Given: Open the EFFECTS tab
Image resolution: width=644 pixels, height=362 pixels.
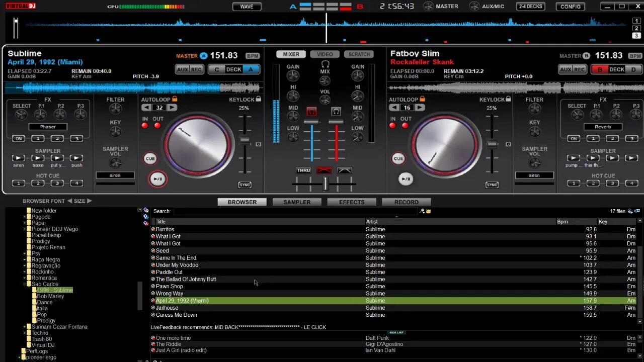Looking at the screenshot, I should [x=352, y=202].
